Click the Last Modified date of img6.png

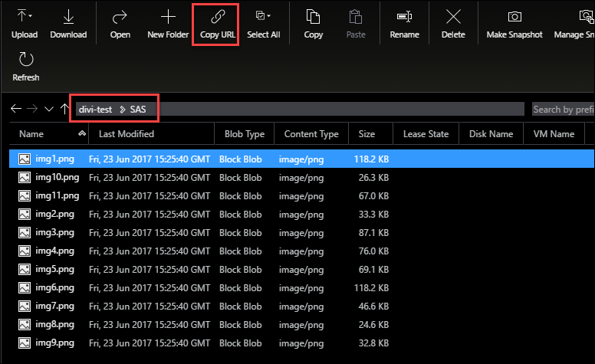coord(150,288)
